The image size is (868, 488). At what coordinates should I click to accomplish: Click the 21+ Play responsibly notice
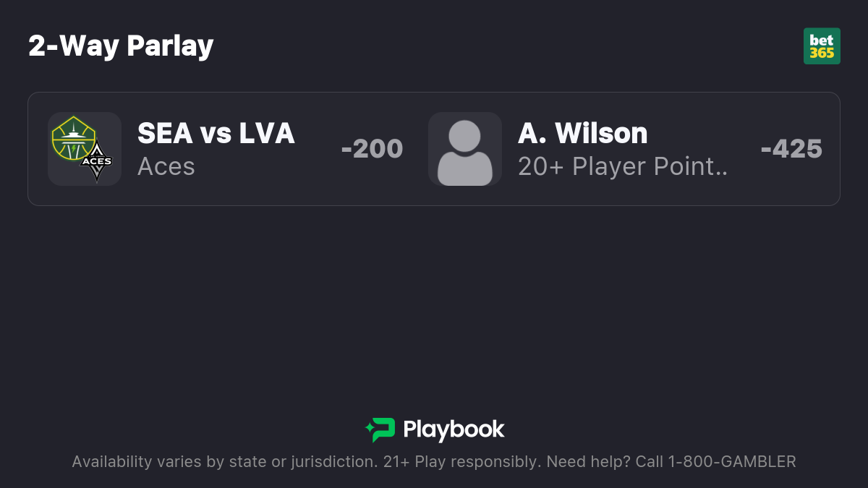pos(461,461)
